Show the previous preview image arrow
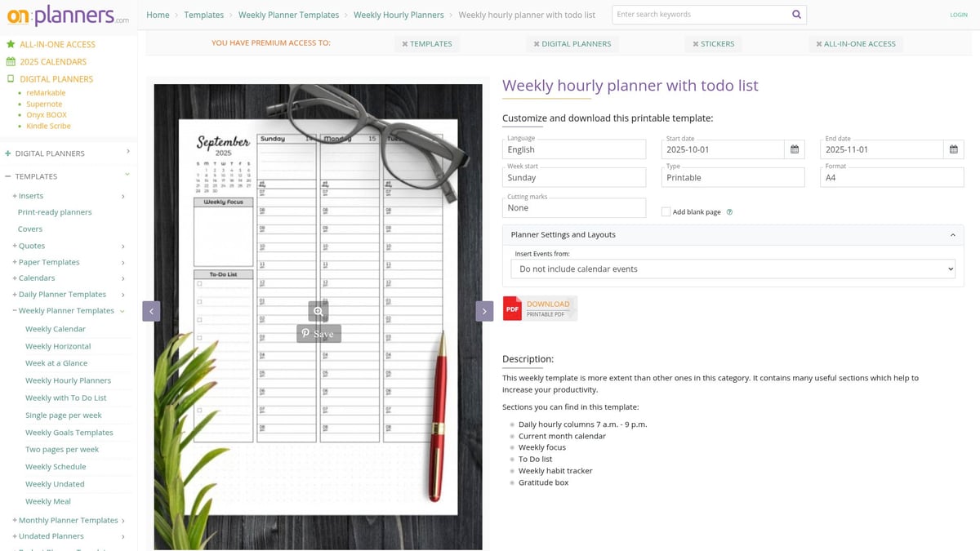980x551 pixels. click(x=151, y=311)
